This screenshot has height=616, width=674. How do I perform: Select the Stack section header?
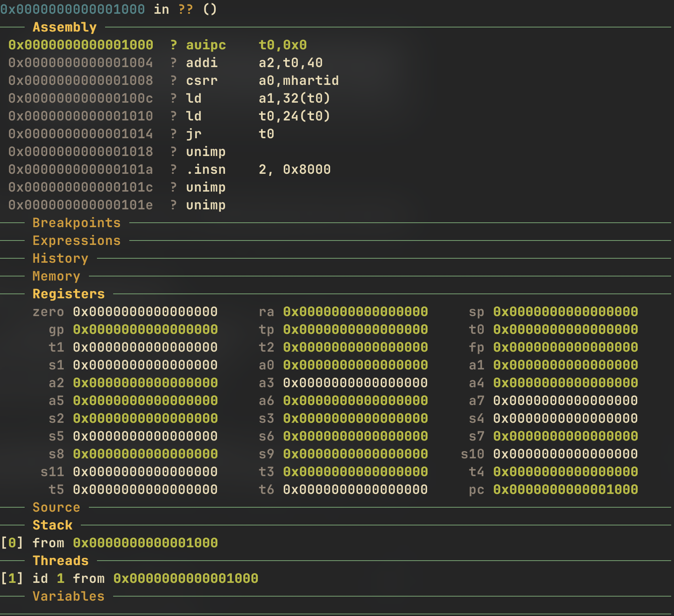pyautogui.click(x=53, y=525)
